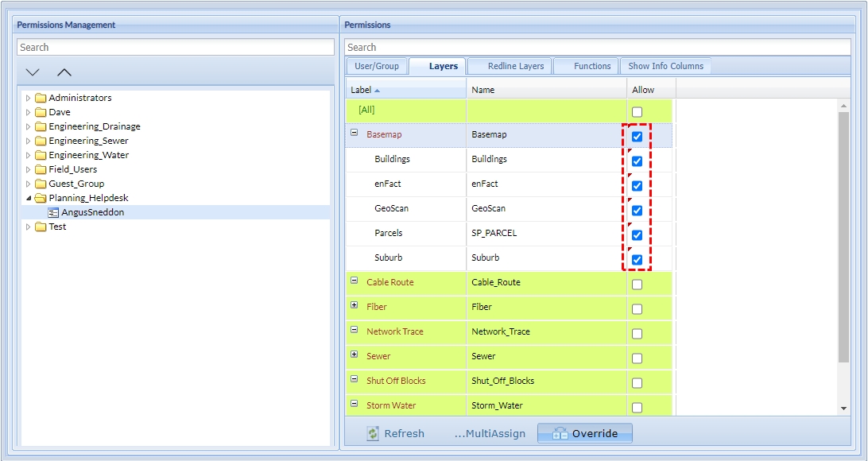Click the permissions list vertical scrollbar
Image resolution: width=868 pixels, height=461 pixels.
pyautogui.click(x=843, y=238)
